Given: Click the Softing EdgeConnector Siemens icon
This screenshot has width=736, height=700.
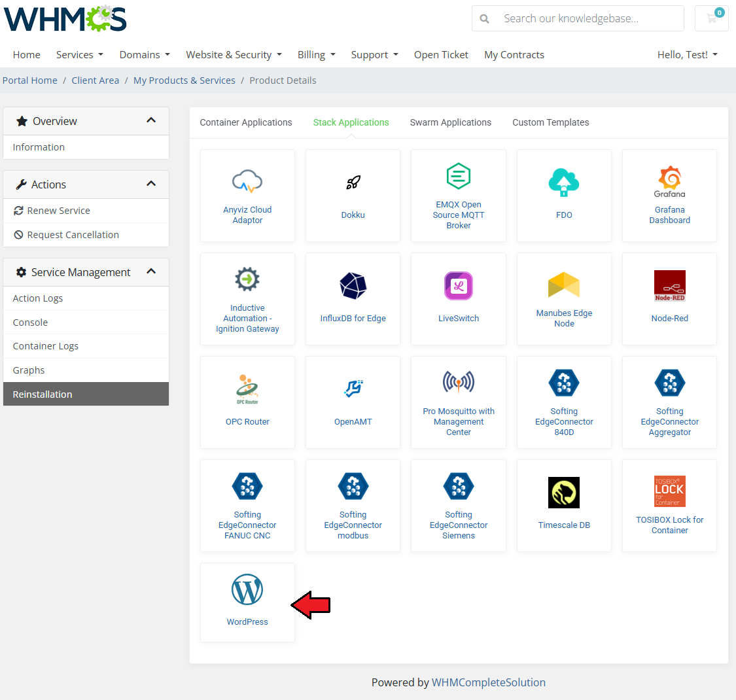Looking at the screenshot, I should tap(458, 486).
